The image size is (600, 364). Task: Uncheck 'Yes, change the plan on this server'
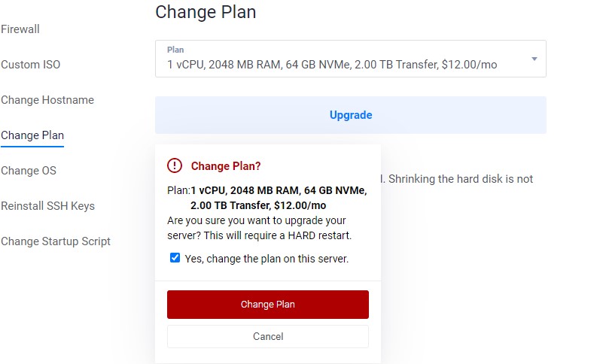point(175,258)
